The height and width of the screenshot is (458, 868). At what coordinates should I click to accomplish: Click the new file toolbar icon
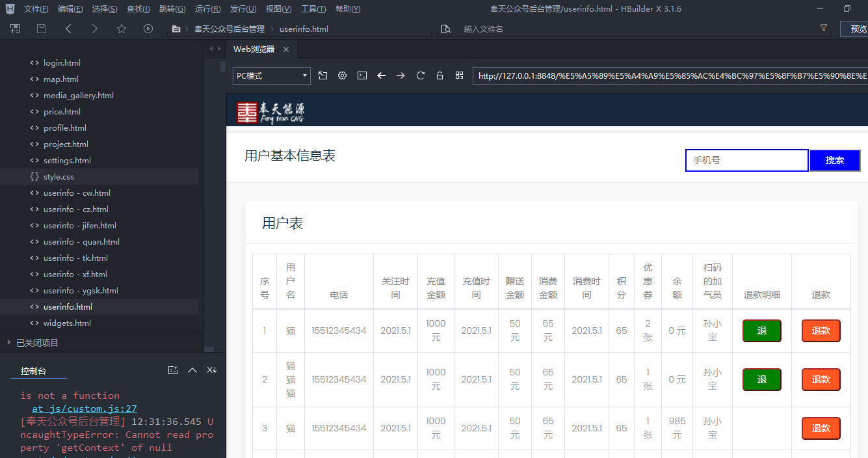point(15,29)
